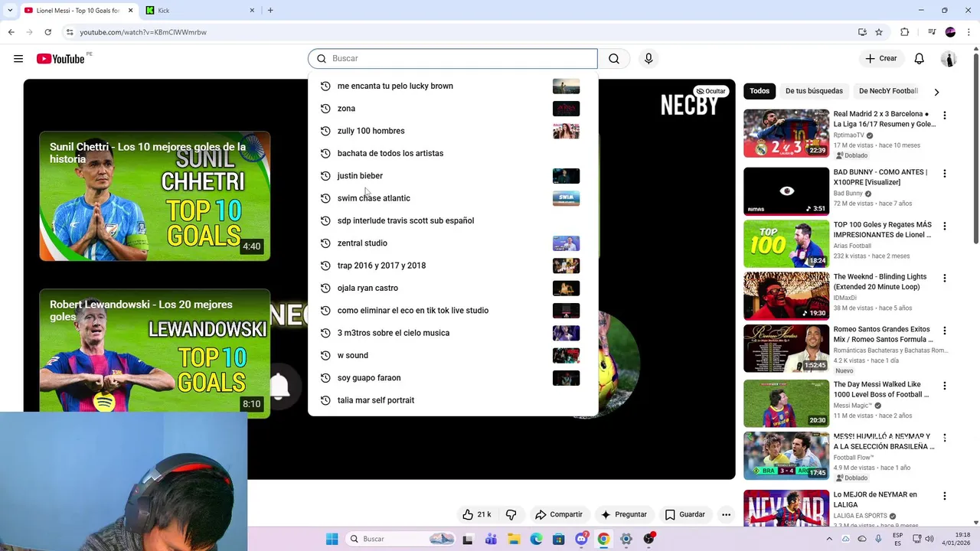Hide the end-screen cards with Ocultar
The height and width of the screenshot is (551, 980).
pyautogui.click(x=710, y=91)
